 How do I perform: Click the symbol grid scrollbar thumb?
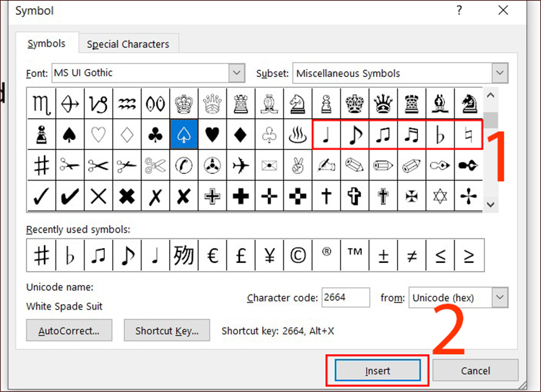click(x=491, y=120)
